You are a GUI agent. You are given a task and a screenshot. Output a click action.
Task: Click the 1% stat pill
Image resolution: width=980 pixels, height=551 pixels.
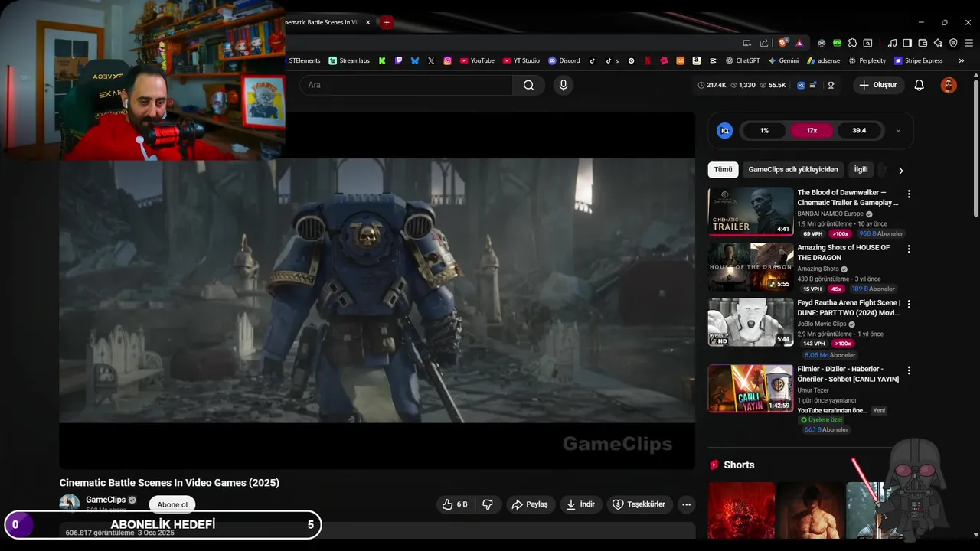(x=764, y=131)
